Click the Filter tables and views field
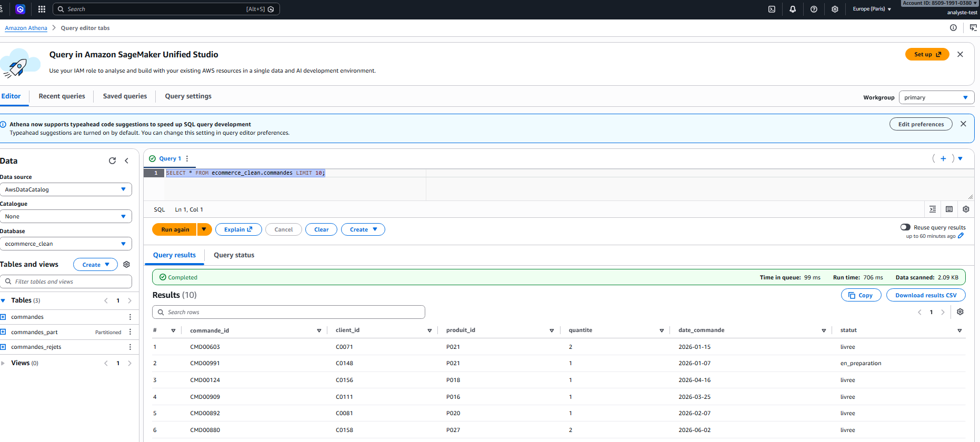Image resolution: width=980 pixels, height=442 pixels. pos(66,282)
